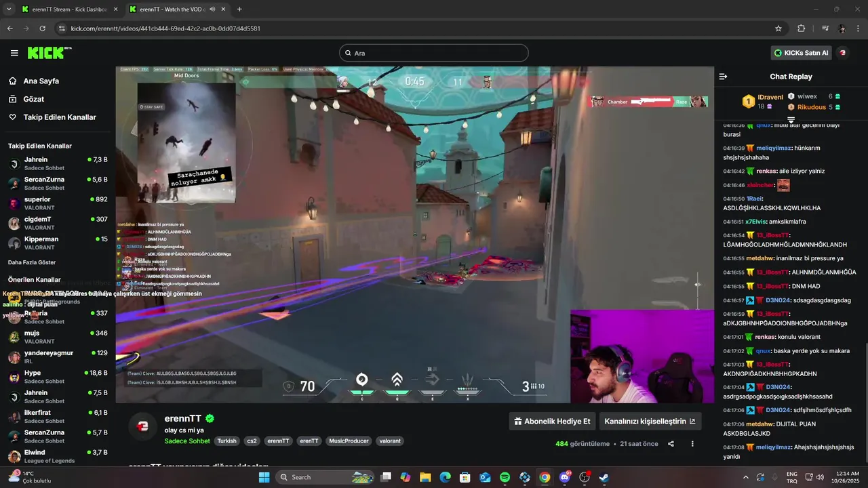This screenshot has width=868, height=488.
Task: Open Discord from the taskbar
Action: [564, 477]
